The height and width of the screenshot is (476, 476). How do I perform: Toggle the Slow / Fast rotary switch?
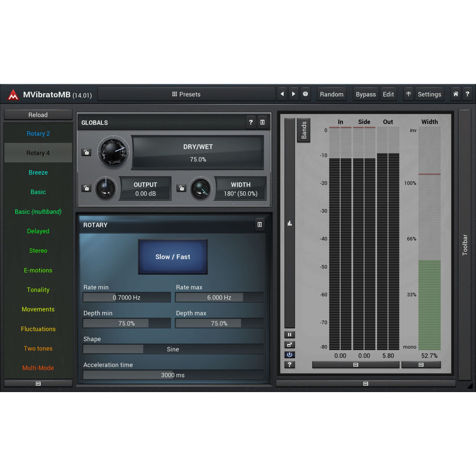click(x=173, y=257)
